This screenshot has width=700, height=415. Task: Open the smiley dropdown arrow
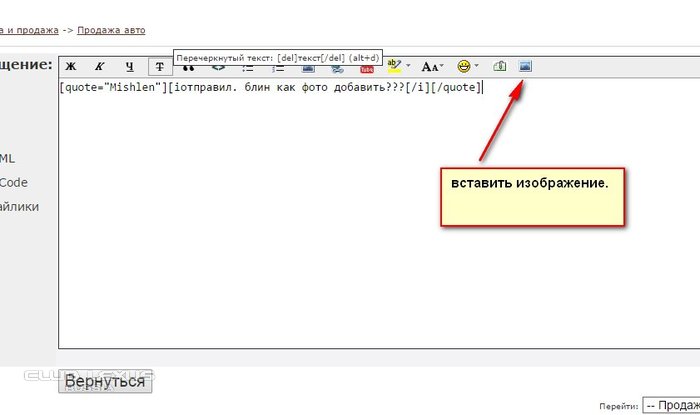476,67
